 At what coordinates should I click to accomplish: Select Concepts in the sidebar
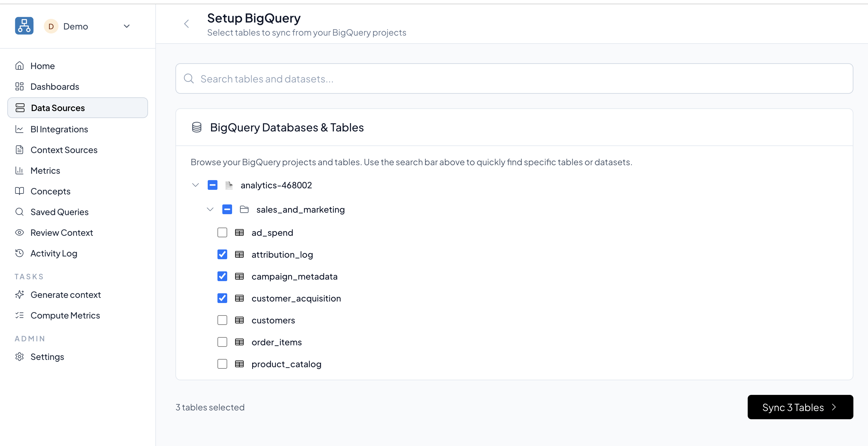click(50, 191)
